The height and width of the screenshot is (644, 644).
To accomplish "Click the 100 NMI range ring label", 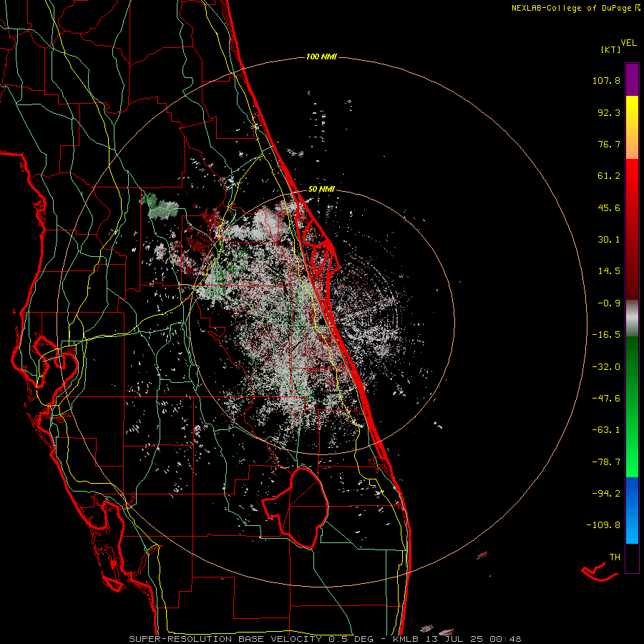I will pos(321,57).
